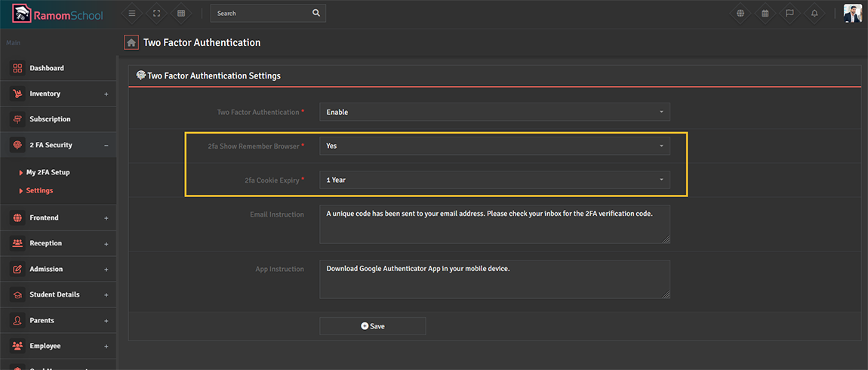Open the grid shortcuts icon
868x370 pixels.
(x=180, y=14)
